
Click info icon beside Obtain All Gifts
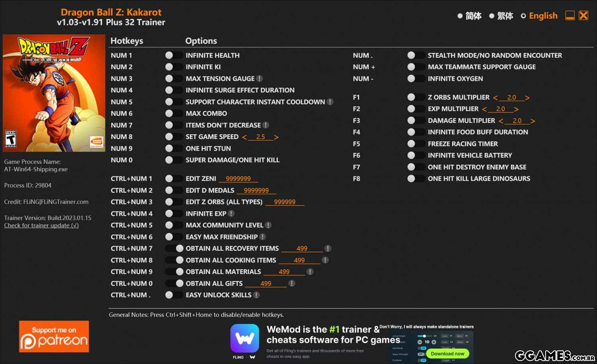click(292, 284)
